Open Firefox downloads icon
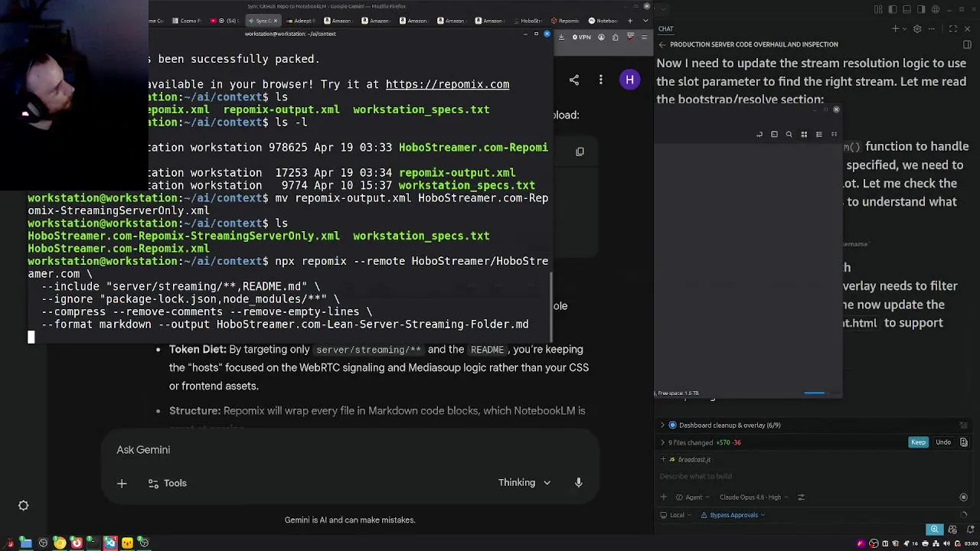980x551 pixels. pyautogui.click(x=561, y=37)
